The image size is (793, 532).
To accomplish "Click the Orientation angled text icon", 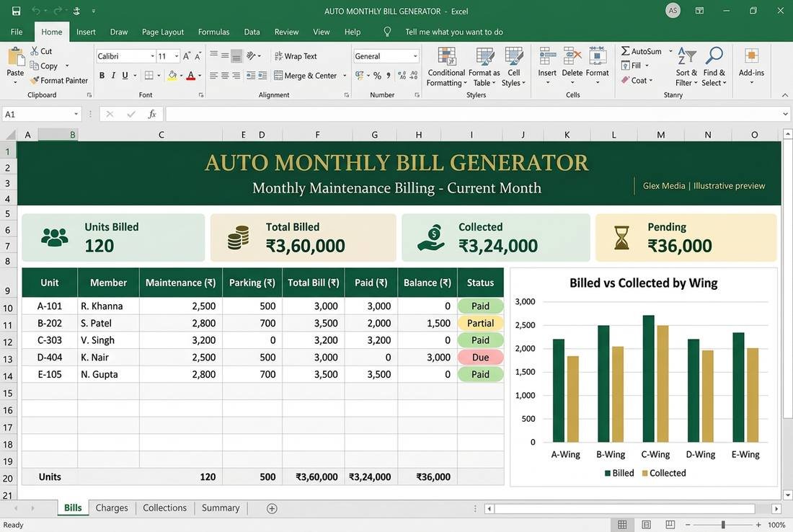I will [251, 56].
